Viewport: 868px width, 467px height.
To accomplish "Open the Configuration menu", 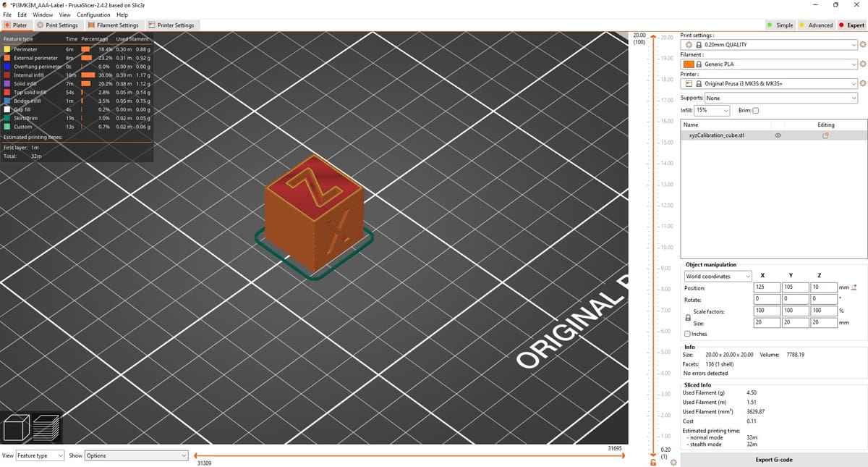I will point(93,14).
